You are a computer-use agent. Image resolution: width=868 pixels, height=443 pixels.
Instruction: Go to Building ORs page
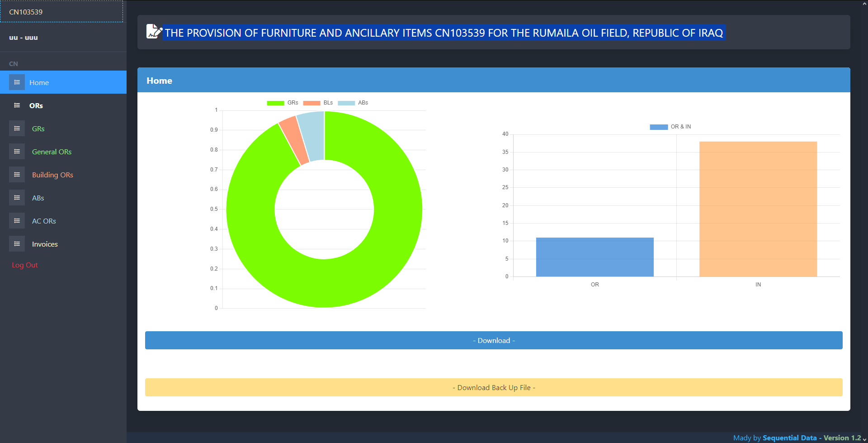52,175
